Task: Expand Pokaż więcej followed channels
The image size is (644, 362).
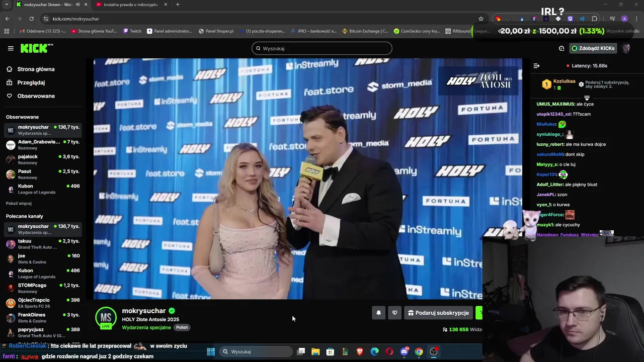Action: coord(19,204)
